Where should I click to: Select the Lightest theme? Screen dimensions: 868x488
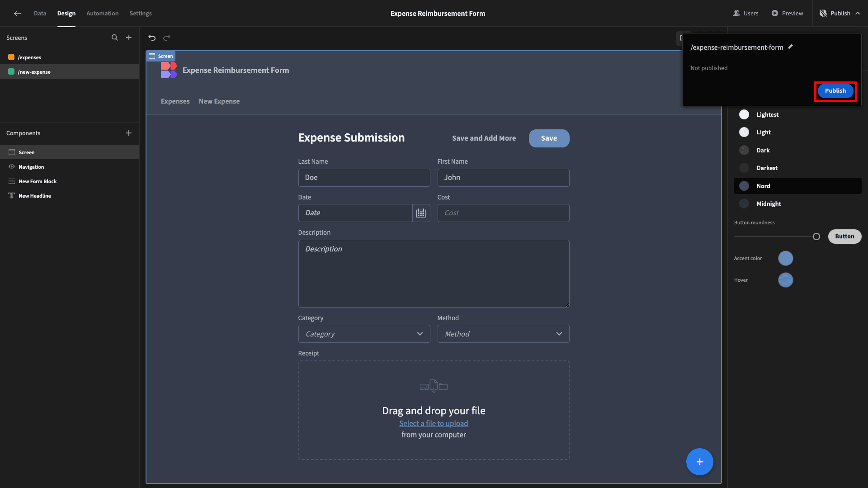[798, 115]
